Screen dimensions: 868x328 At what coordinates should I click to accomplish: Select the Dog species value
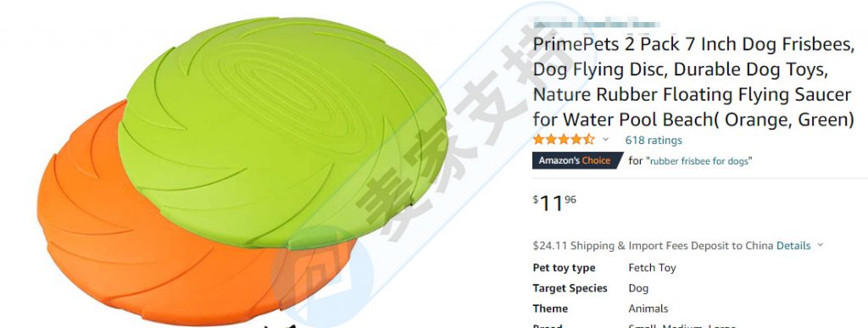pyautogui.click(x=638, y=288)
